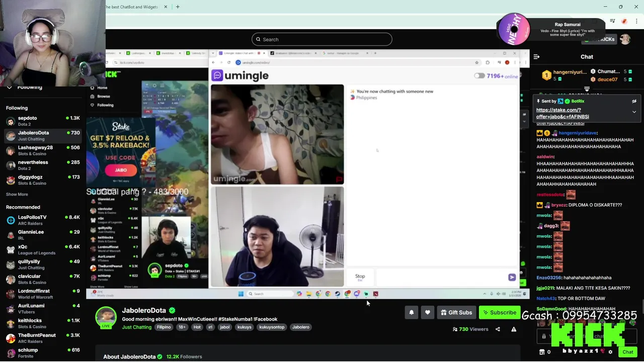The width and height of the screenshot is (644, 362).
Task: Expand the pinned message chevron
Action: [x=634, y=112]
